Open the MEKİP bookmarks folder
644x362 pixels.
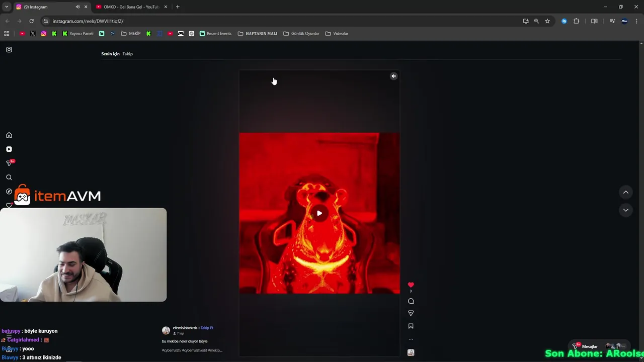coord(131,34)
